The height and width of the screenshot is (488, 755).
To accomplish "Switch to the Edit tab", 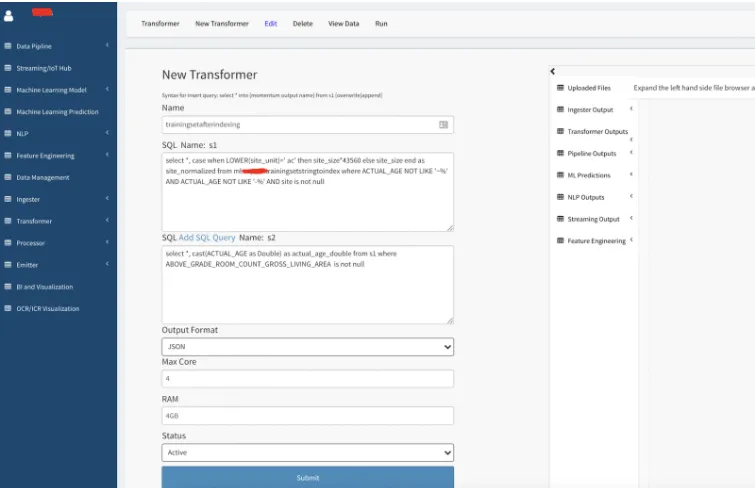I will click(x=270, y=24).
